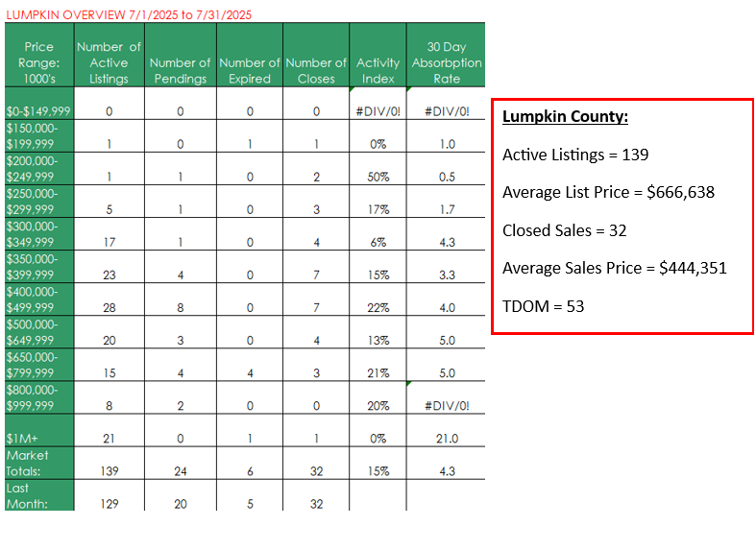756x550 pixels.
Task: Select the Number of Active Listings header
Action: [x=109, y=55]
